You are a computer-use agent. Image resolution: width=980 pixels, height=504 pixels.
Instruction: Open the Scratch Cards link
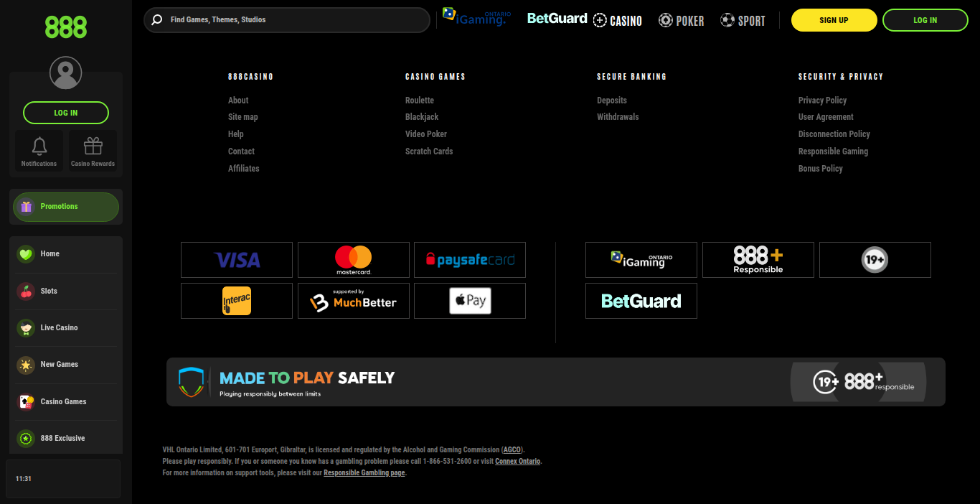click(429, 151)
